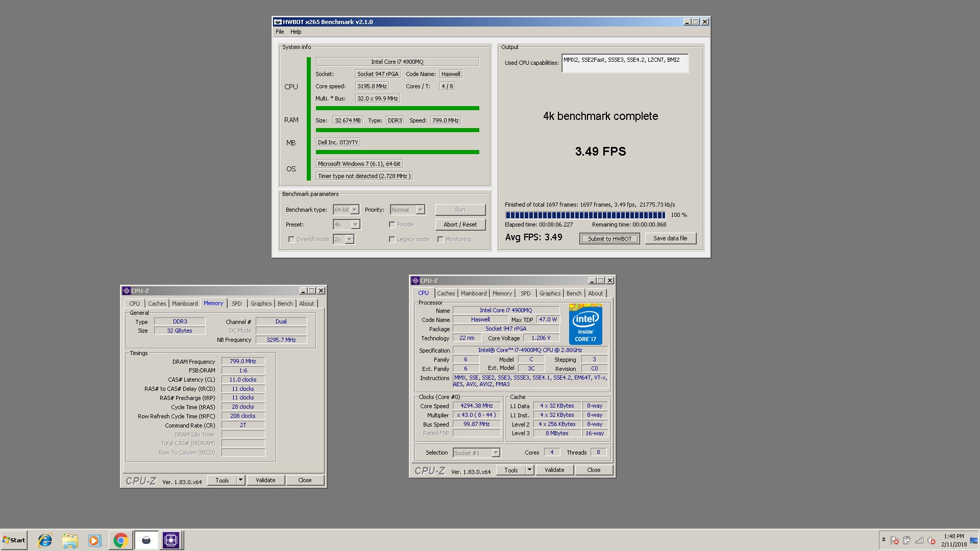Viewport: 980px width, 551px height.
Task: Click the Start button
Action: [x=14, y=540]
